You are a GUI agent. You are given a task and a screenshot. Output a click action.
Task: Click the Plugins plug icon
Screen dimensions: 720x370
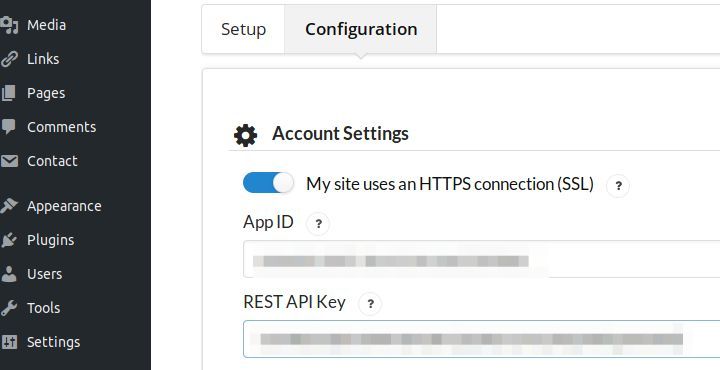pyautogui.click(x=9, y=240)
